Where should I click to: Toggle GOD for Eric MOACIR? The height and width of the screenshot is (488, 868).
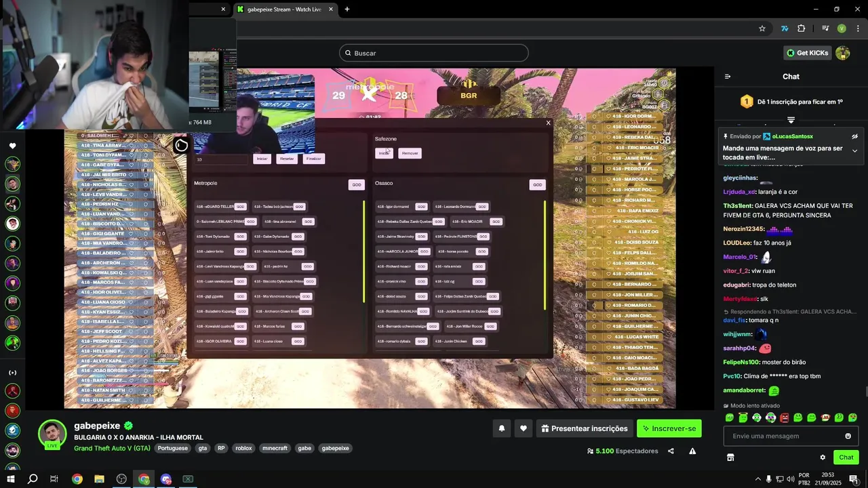[496, 222]
